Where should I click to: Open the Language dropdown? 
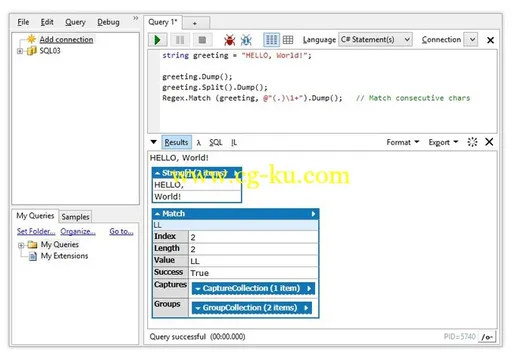(x=375, y=40)
